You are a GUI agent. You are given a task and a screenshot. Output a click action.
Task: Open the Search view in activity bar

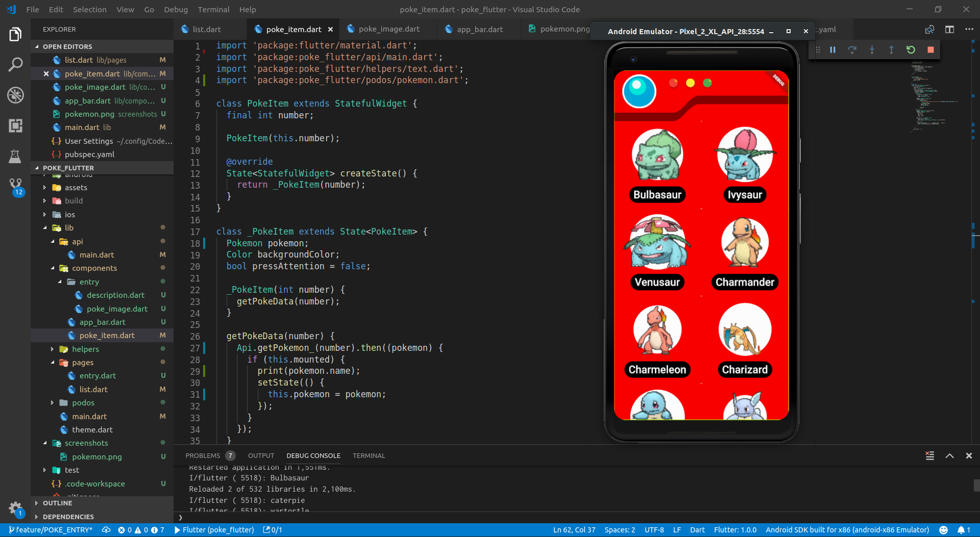pos(15,65)
